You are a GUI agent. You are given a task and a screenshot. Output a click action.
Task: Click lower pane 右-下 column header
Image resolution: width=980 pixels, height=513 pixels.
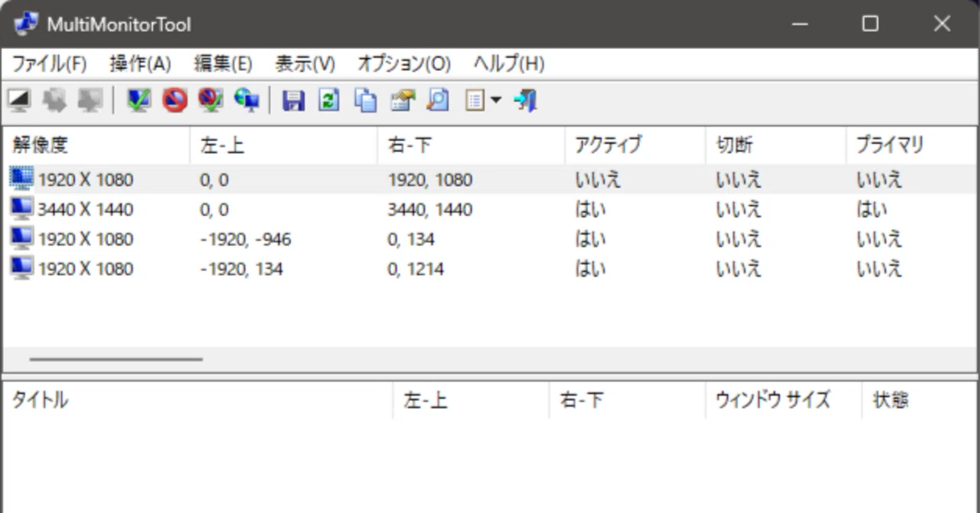[627, 400]
